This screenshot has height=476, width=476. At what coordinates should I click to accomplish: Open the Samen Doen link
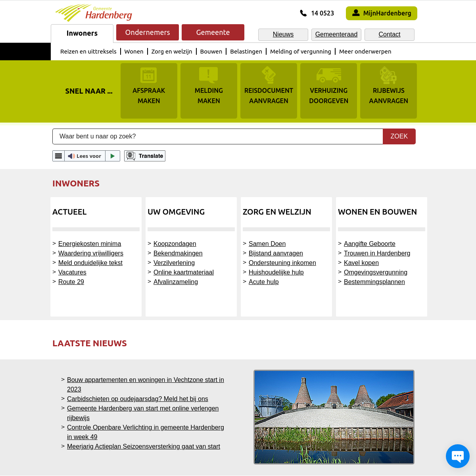(x=267, y=244)
